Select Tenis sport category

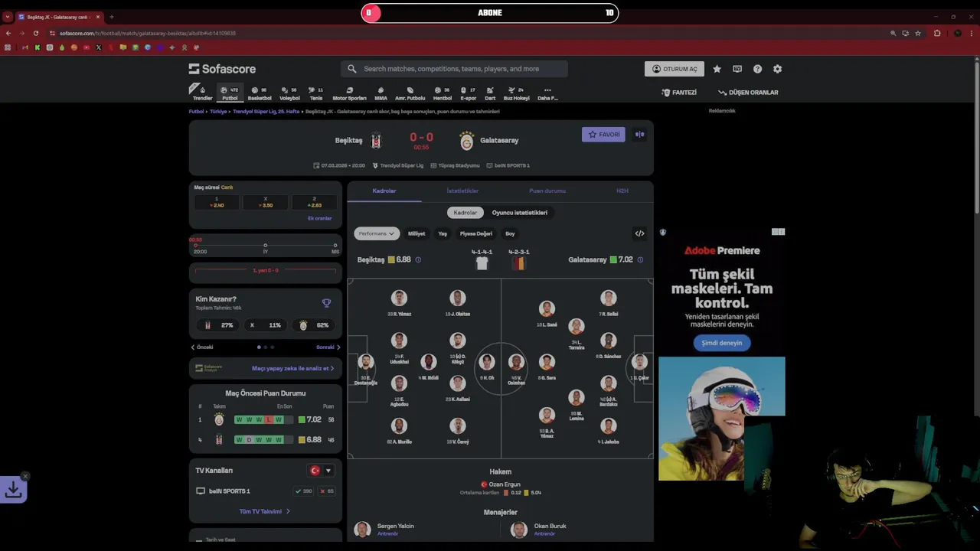(315, 93)
